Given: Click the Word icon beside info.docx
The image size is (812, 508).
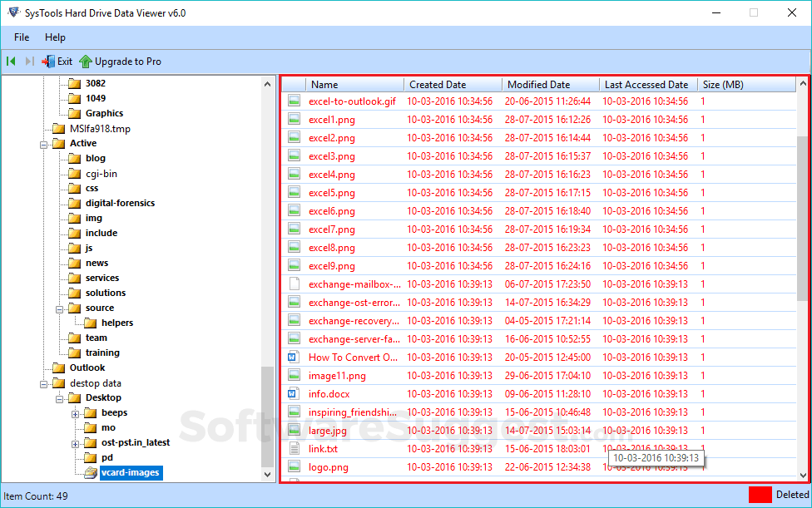Looking at the screenshot, I should pyautogui.click(x=293, y=393).
